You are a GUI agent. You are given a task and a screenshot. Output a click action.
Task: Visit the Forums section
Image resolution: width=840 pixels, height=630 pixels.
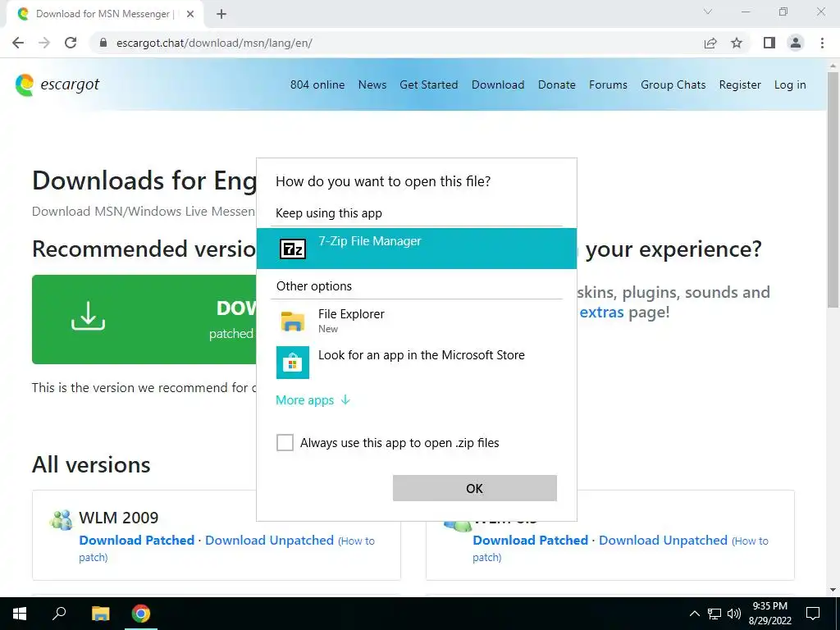pos(608,84)
